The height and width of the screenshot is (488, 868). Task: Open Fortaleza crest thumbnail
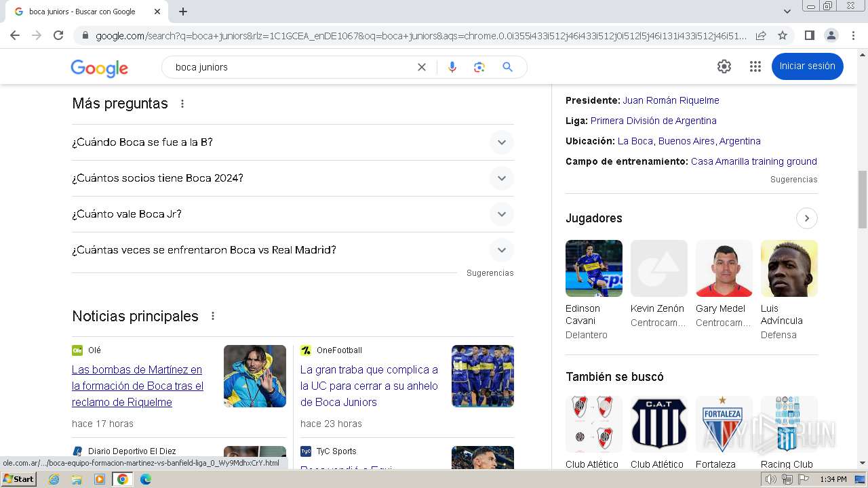point(724,424)
